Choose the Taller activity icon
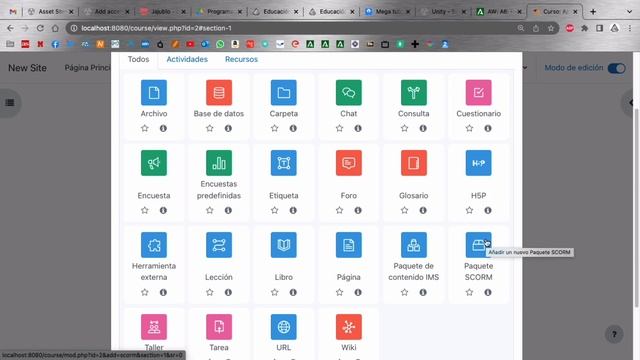 coord(153,327)
